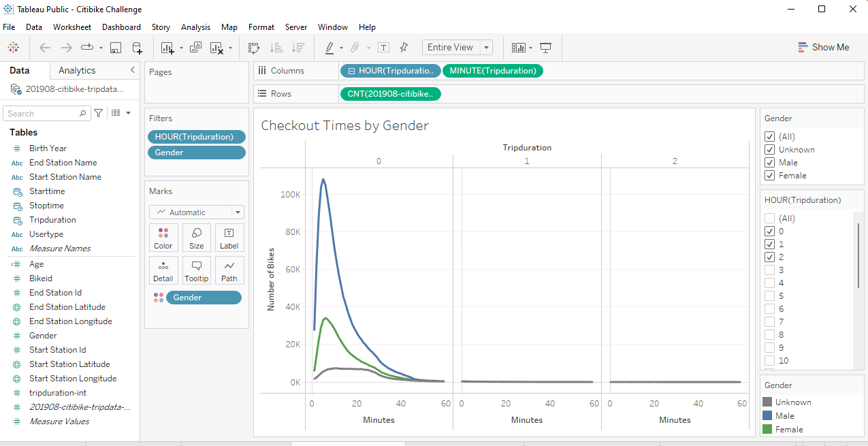
Task: Switch to the Analytics tab
Action: coord(77,70)
